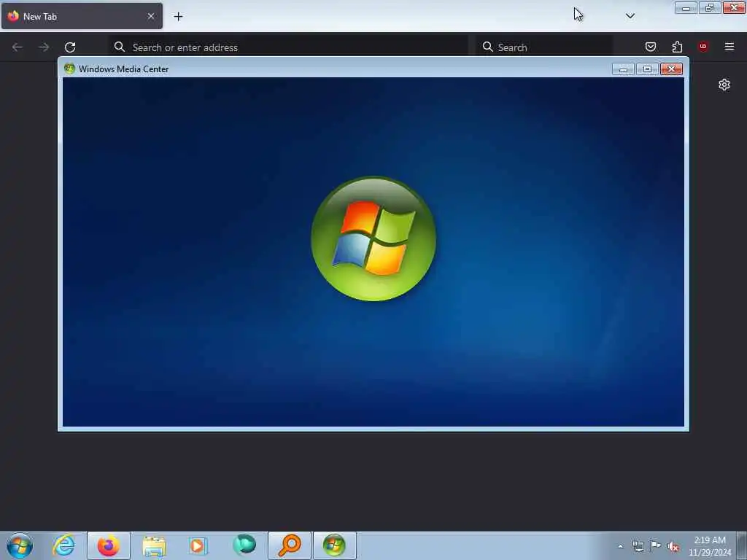Click the Show desktop strip at taskbar end

(742, 545)
